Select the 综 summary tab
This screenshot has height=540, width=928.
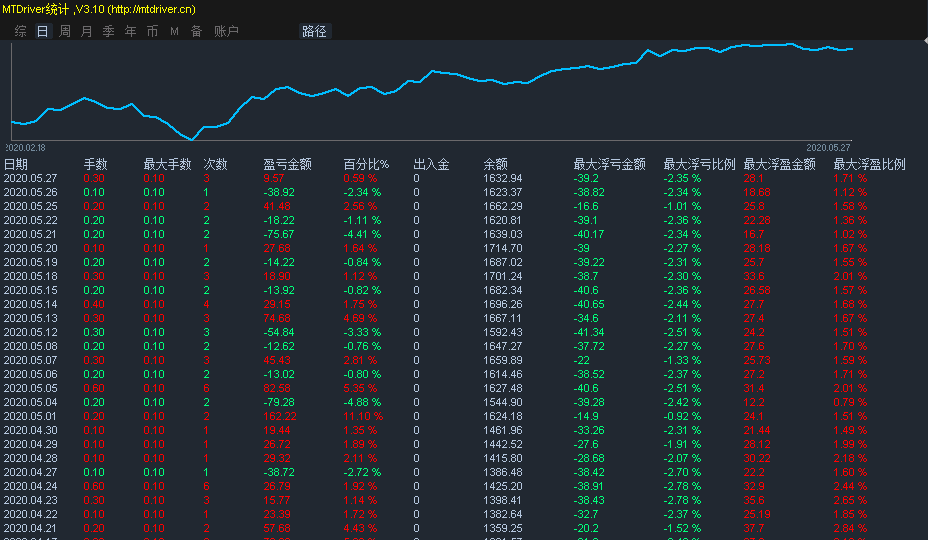click(x=20, y=31)
